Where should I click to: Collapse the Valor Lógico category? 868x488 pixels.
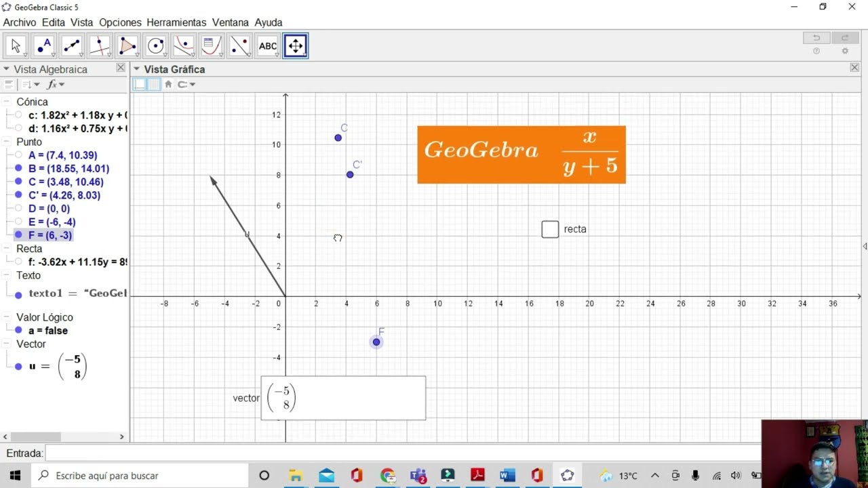tap(7, 317)
